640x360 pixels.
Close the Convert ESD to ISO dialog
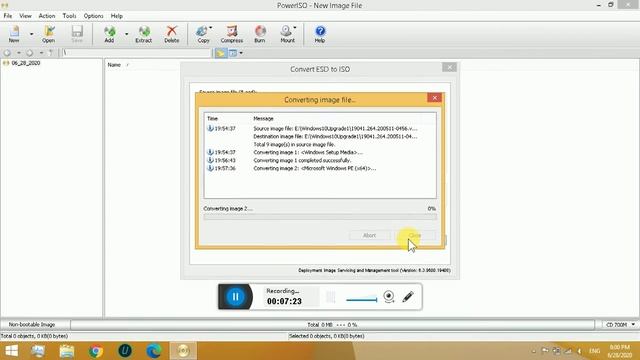tap(449, 67)
